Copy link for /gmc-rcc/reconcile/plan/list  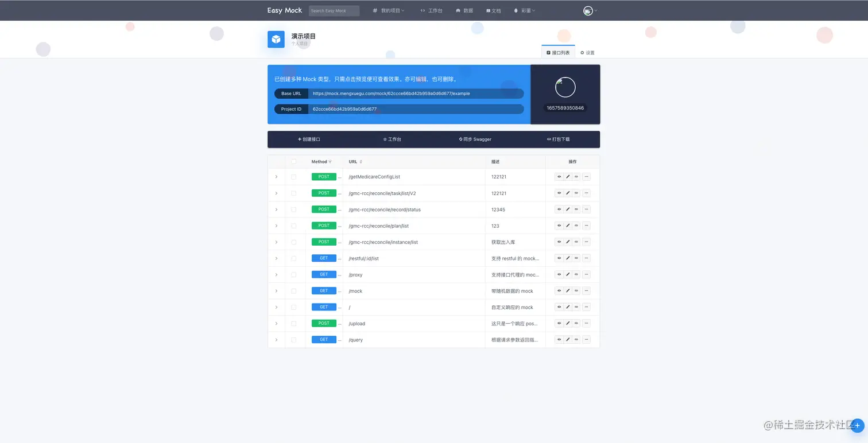click(576, 226)
